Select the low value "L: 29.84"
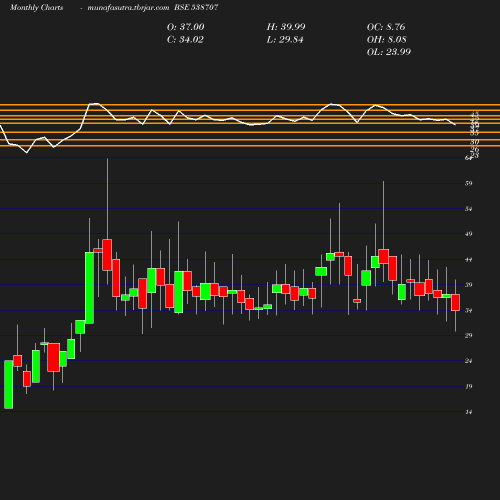This screenshot has width=500, height=500. pyautogui.click(x=285, y=40)
